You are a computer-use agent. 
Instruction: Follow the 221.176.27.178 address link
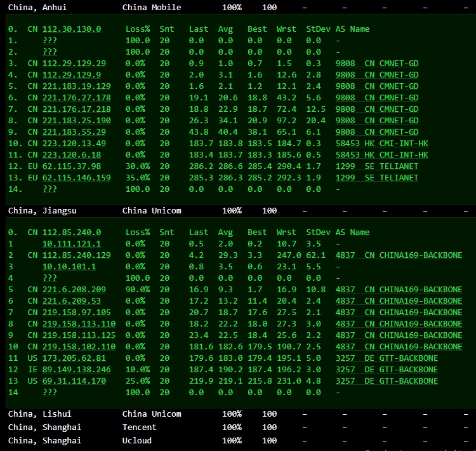(x=77, y=98)
